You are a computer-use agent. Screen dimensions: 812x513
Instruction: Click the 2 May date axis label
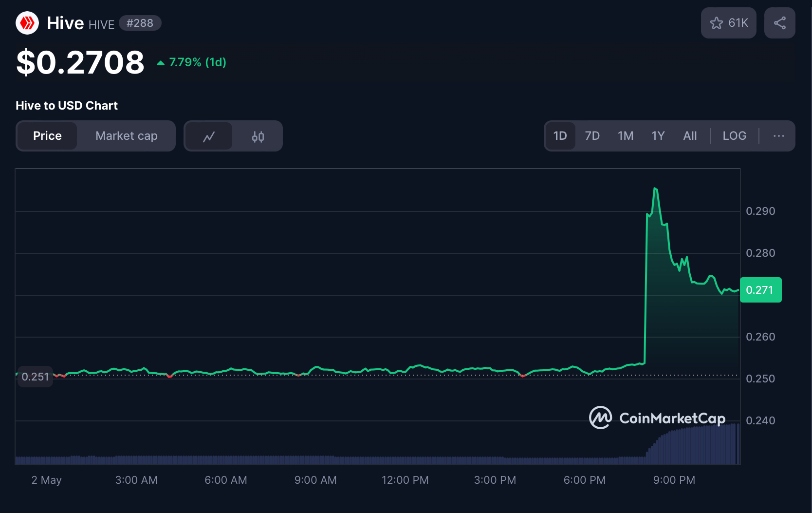(46, 480)
